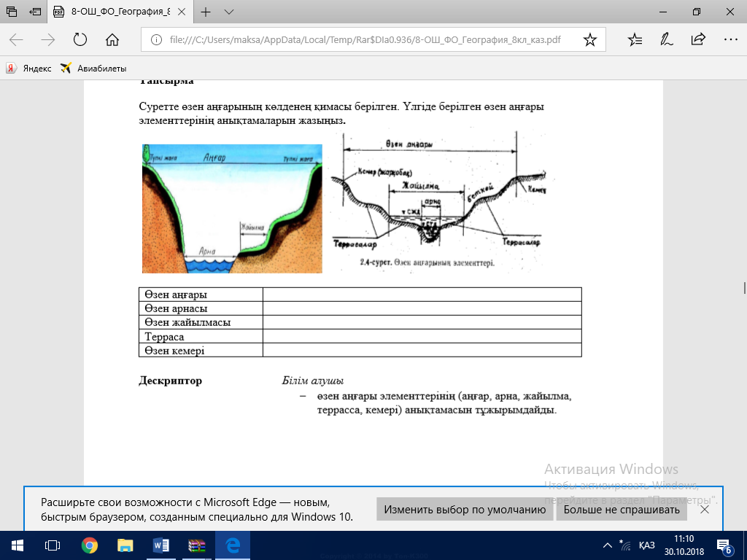Click 'Больше не спрашивать' button
747x560 pixels.
622,510
